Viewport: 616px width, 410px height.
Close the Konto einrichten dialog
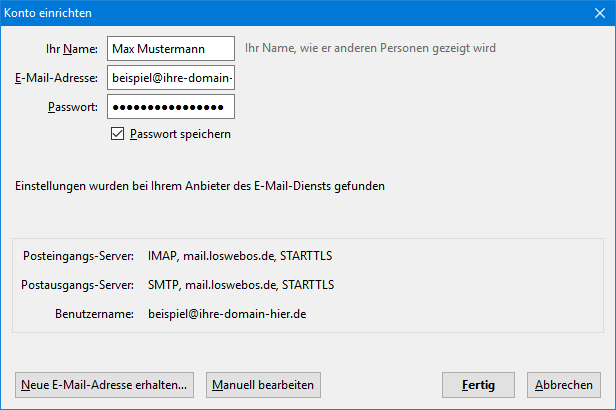click(x=597, y=13)
